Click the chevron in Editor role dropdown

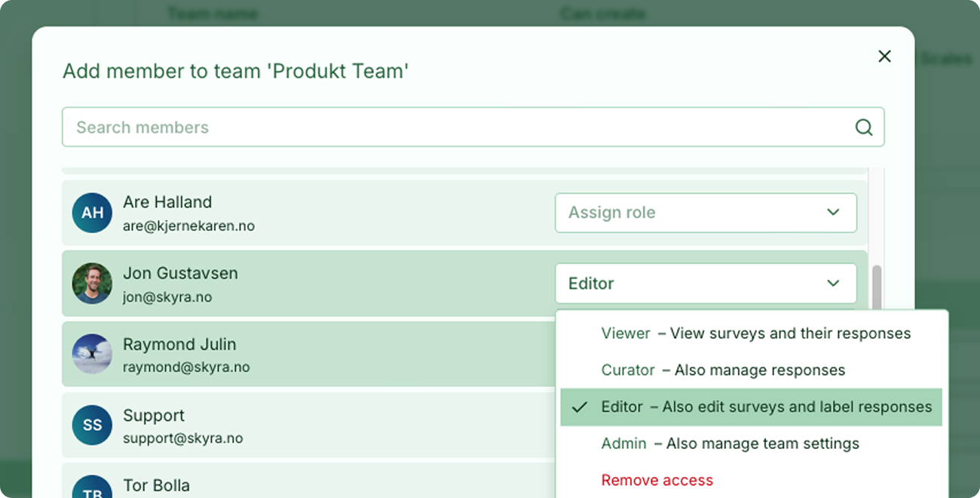(833, 284)
